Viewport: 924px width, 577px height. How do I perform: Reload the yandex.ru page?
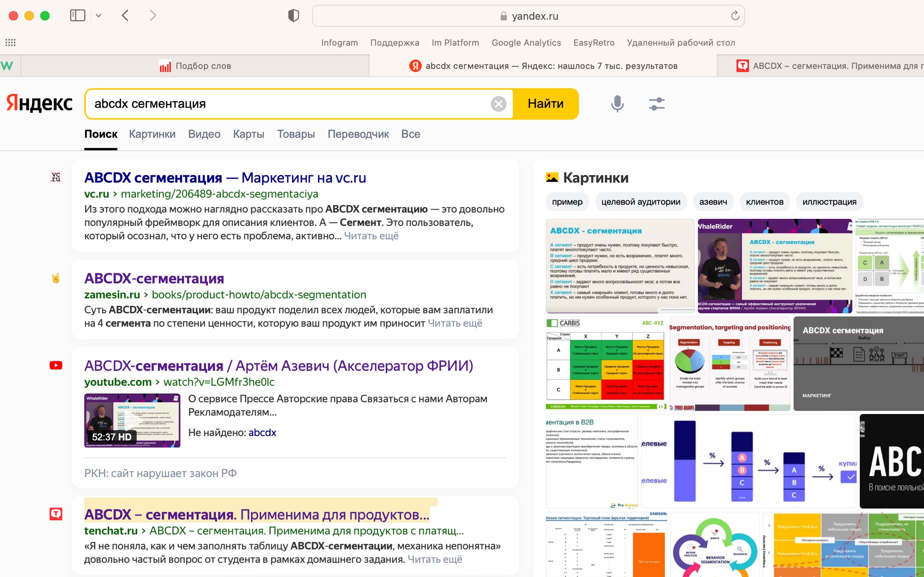735,16
